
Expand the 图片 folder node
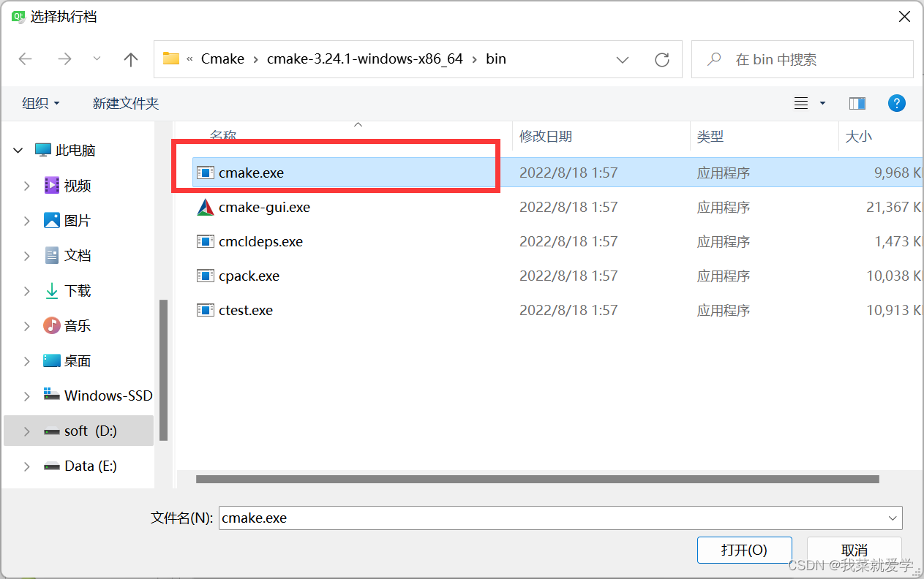[27, 221]
